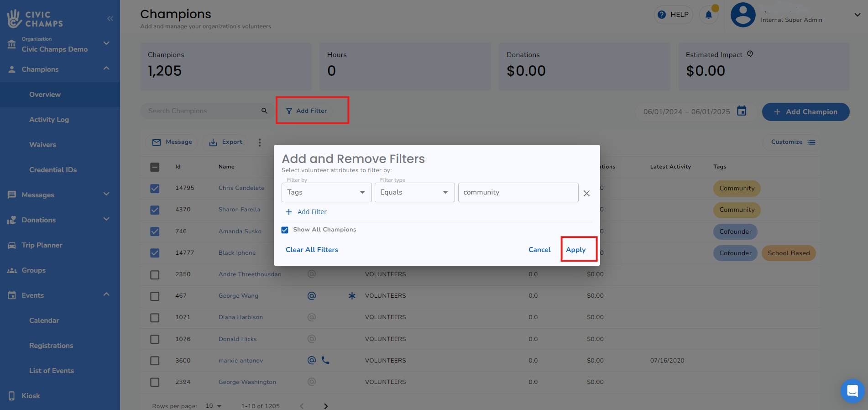Open the date range calendar icon
The image size is (868, 410).
pos(742,111)
